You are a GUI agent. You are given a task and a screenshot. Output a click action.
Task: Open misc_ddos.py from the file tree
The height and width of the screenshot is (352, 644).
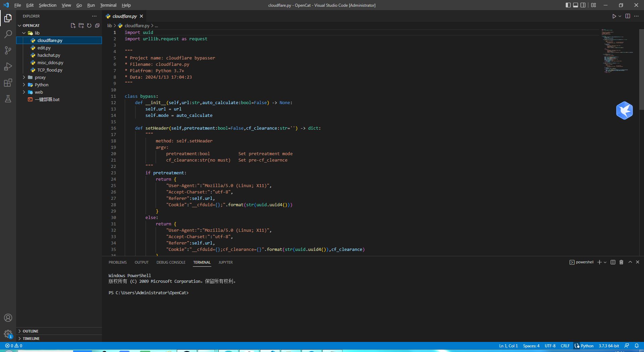coord(59,62)
